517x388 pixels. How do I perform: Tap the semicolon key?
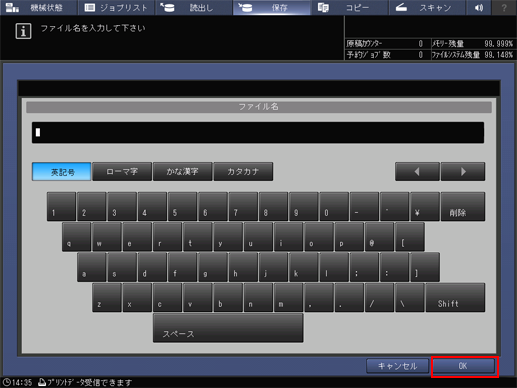coord(364,267)
